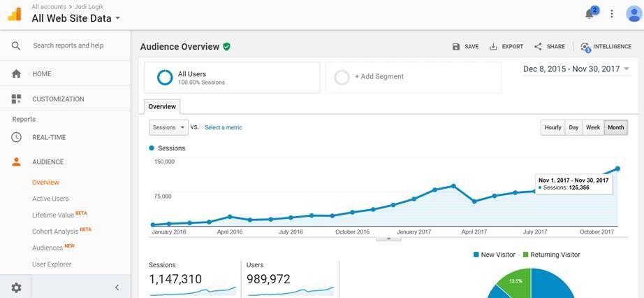
Task: Open Active Users in Audience menu
Action: click(x=50, y=199)
